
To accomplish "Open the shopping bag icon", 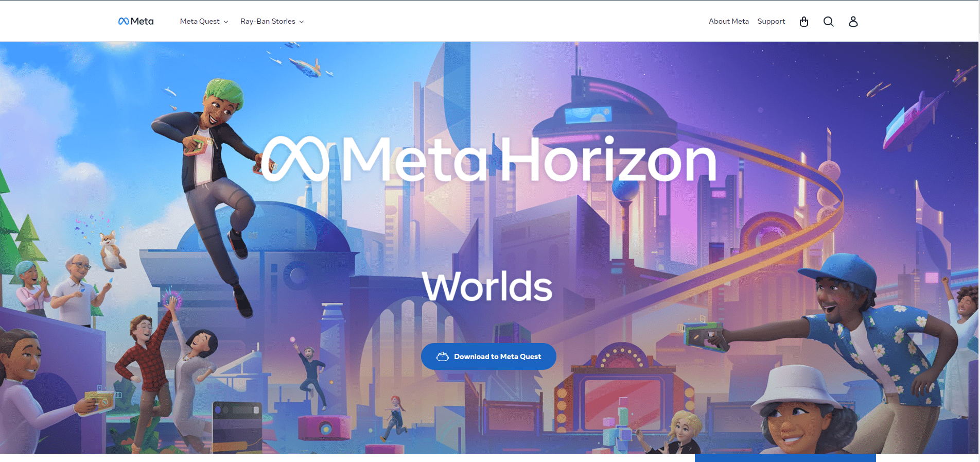I will [804, 22].
